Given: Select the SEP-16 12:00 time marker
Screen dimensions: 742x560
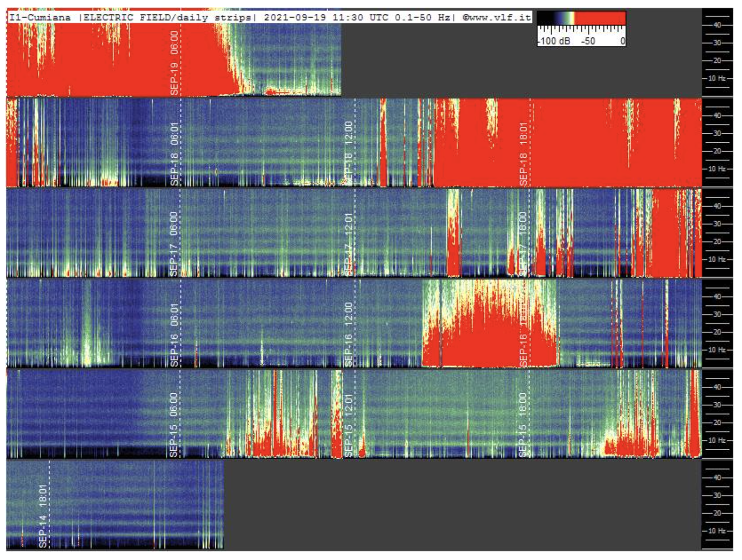Looking at the screenshot, I should [x=349, y=335].
